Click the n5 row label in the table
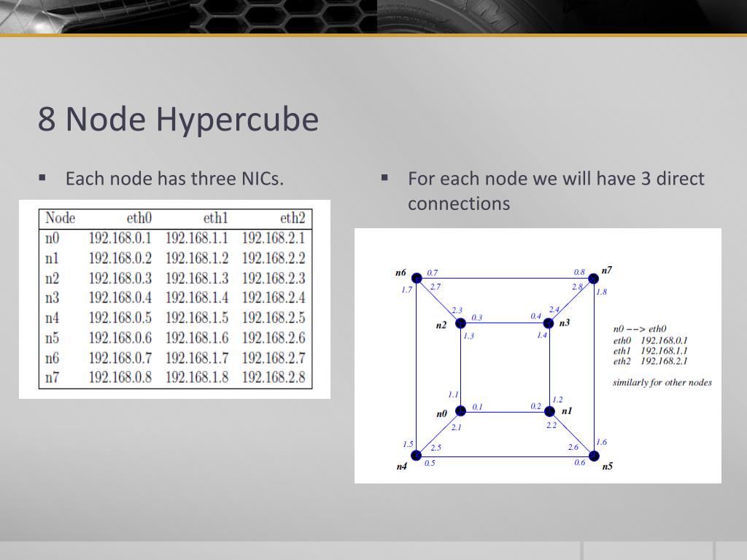Screen dimensions: 747x560 point(52,338)
